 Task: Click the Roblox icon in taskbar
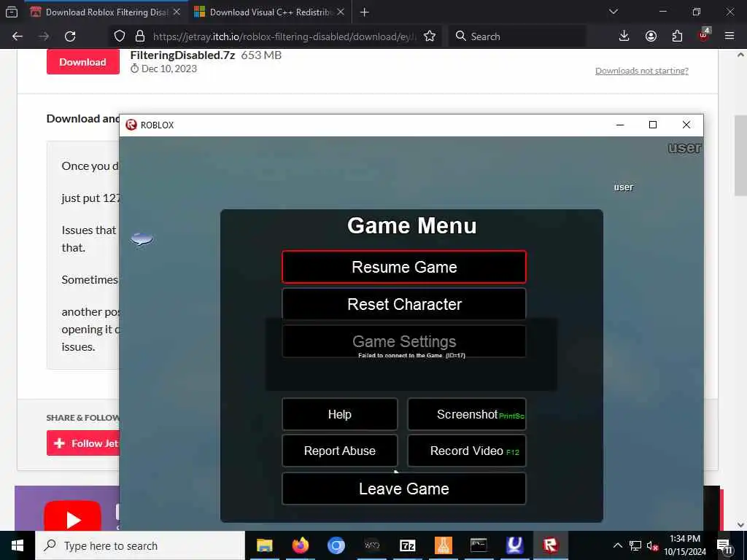point(550,545)
